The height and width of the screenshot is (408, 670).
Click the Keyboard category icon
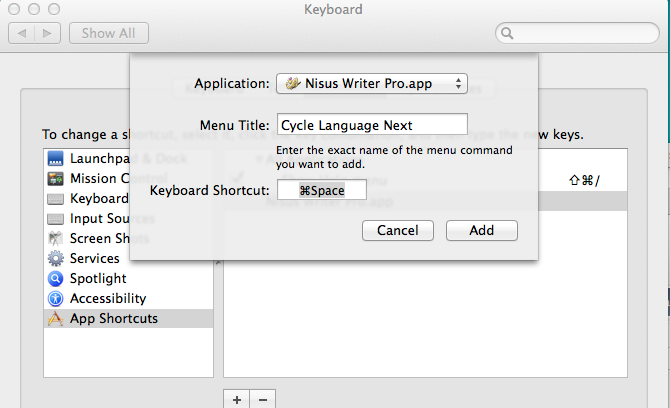(56, 199)
